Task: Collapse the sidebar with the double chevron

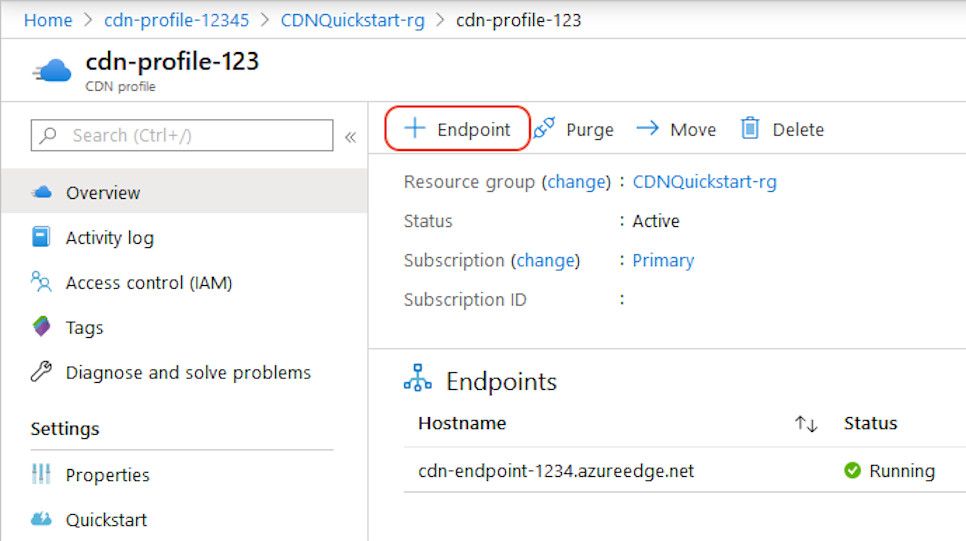Action: (x=350, y=137)
